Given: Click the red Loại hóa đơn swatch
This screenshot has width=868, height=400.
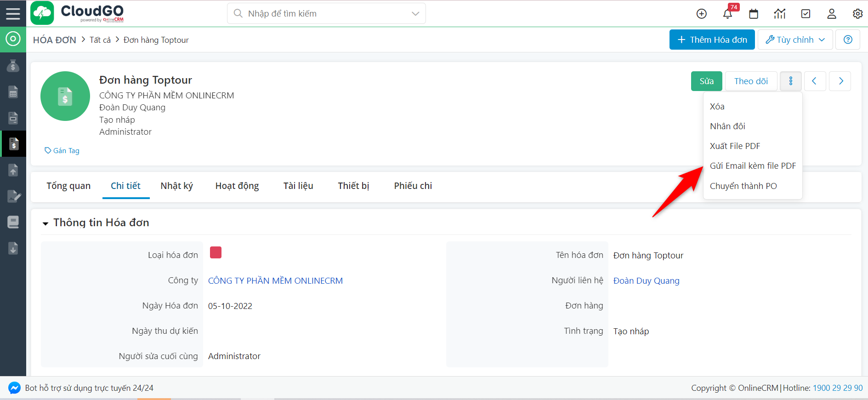Looking at the screenshot, I should pos(216,252).
